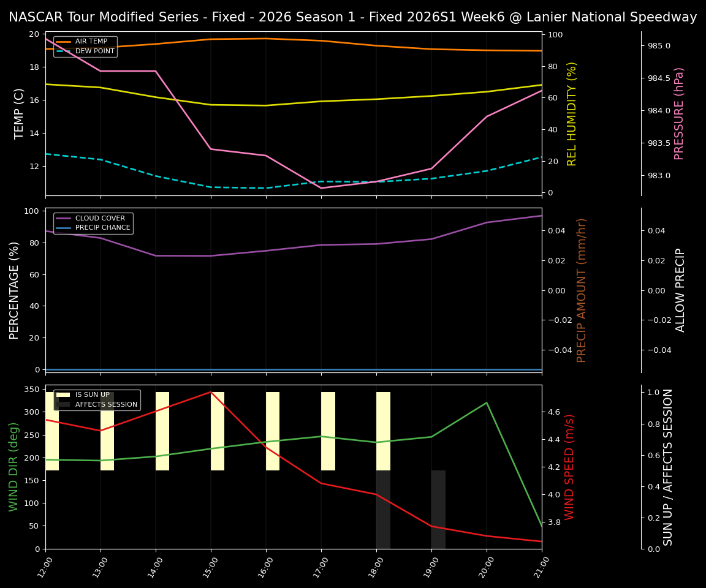Click the PRESSURE (hPa) axis label
706x588 pixels.
pyautogui.click(x=679, y=112)
